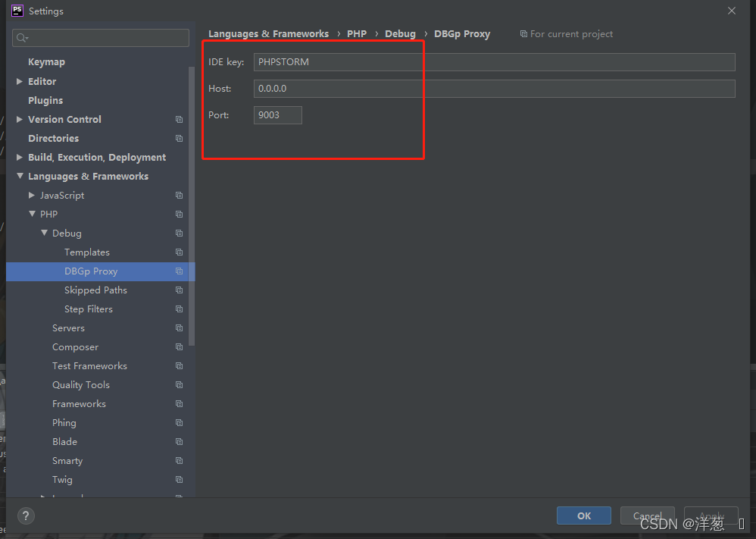The image size is (756, 539).
Task: Click the help question mark icon
Action: [x=26, y=515]
